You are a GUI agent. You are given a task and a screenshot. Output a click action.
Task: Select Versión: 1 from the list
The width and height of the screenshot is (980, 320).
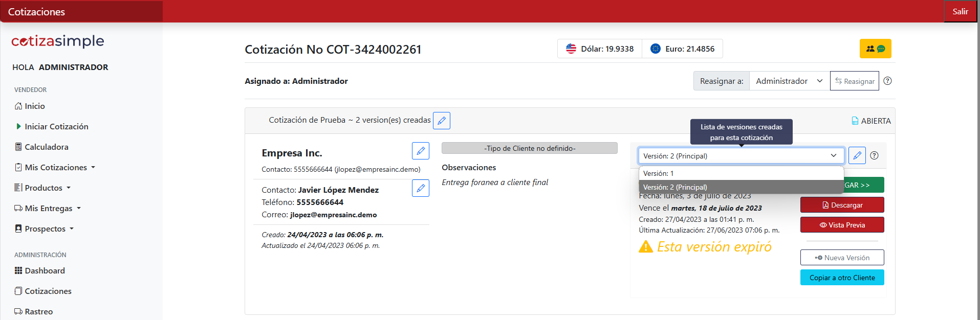click(x=741, y=173)
